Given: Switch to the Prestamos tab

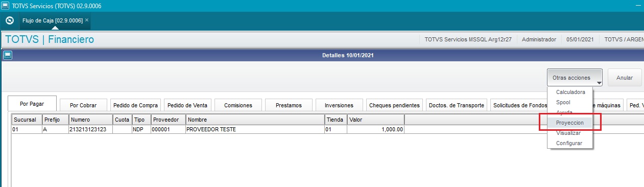Looking at the screenshot, I should pyautogui.click(x=289, y=105).
